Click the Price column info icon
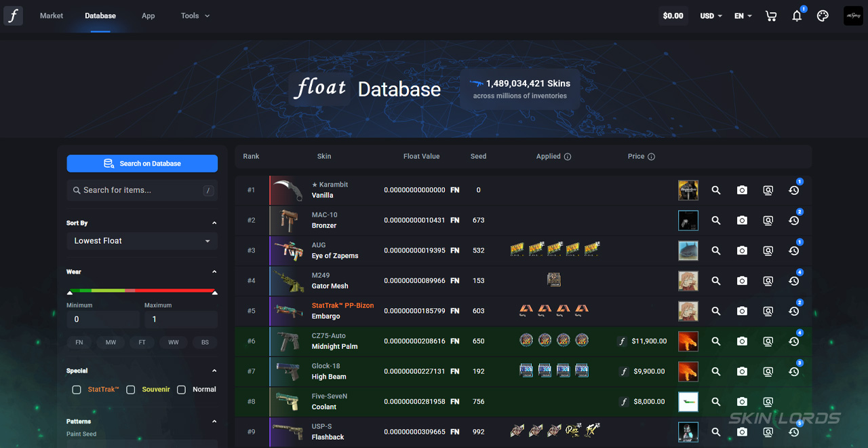868x448 pixels. click(x=651, y=157)
